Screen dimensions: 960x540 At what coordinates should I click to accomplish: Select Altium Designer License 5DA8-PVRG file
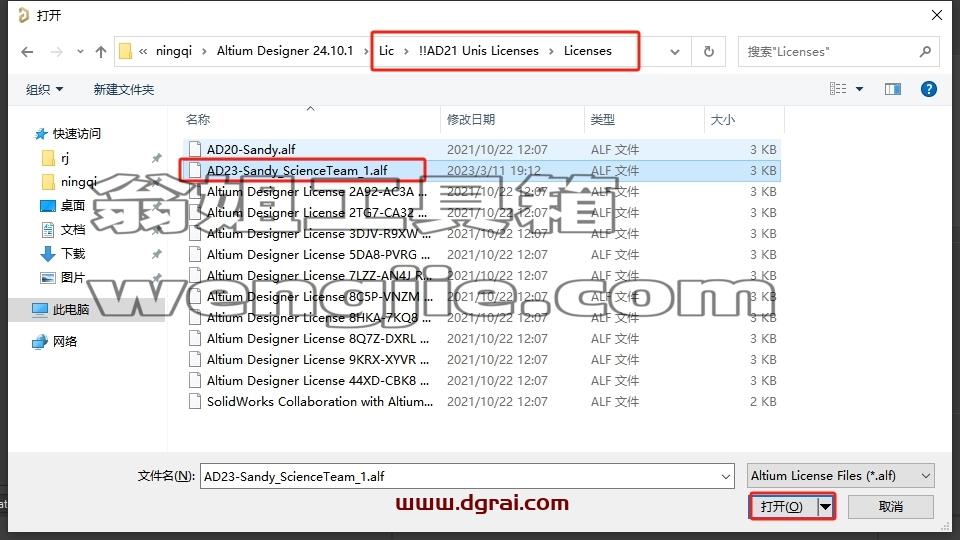click(481, 255)
